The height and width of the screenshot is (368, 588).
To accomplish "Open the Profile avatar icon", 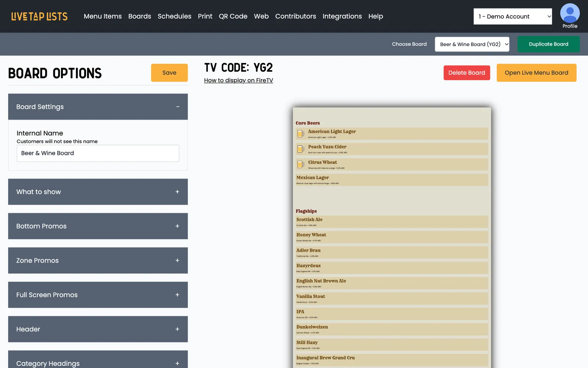I will coord(570,13).
